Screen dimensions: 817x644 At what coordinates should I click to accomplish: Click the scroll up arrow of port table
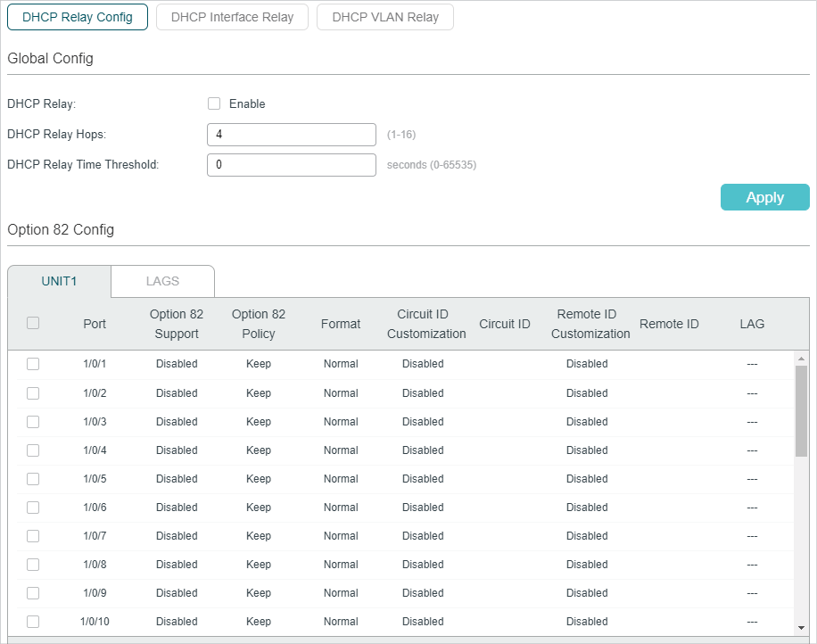tap(801, 359)
